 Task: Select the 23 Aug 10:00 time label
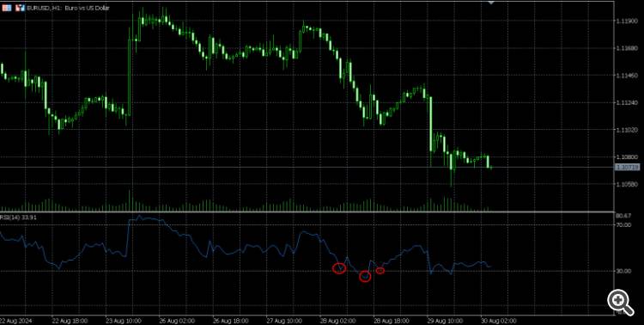coord(124,321)
